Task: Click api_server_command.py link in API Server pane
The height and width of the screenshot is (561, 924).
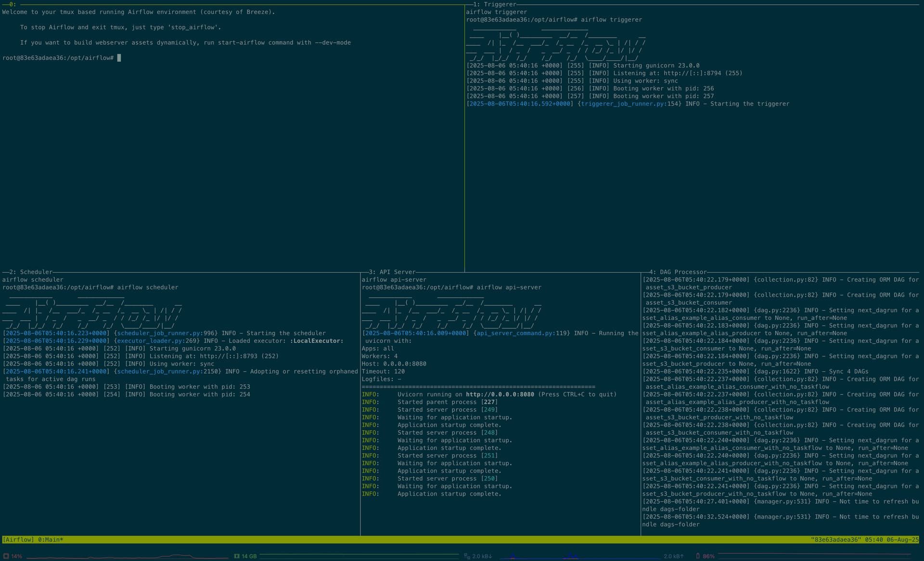Action: tap(515, 333)
